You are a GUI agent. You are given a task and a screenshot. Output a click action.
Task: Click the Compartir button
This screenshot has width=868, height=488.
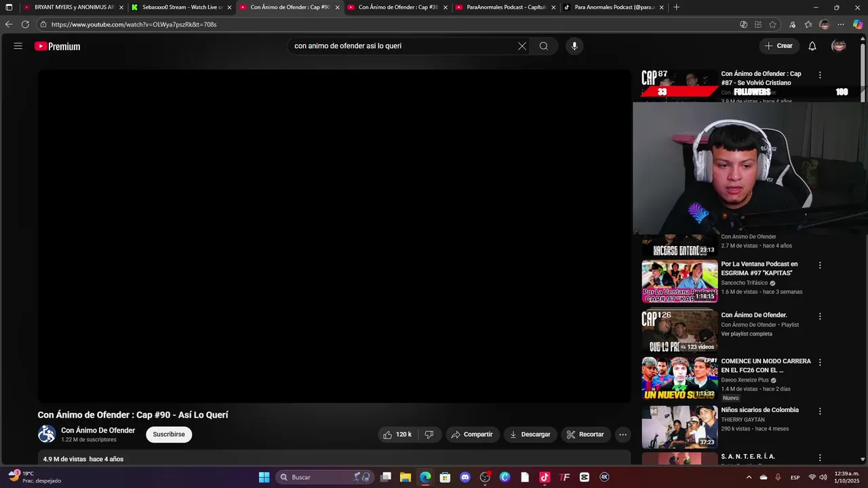coord(472,434)
